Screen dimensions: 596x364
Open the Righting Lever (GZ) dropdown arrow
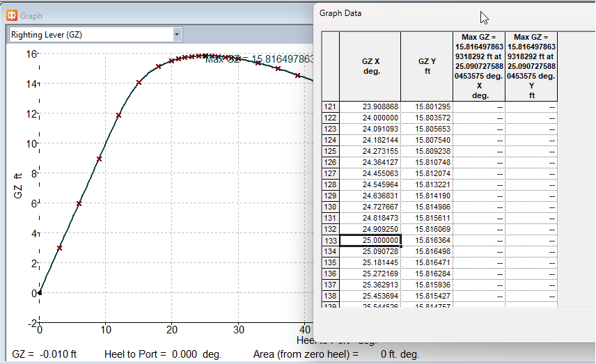[177, 35]
